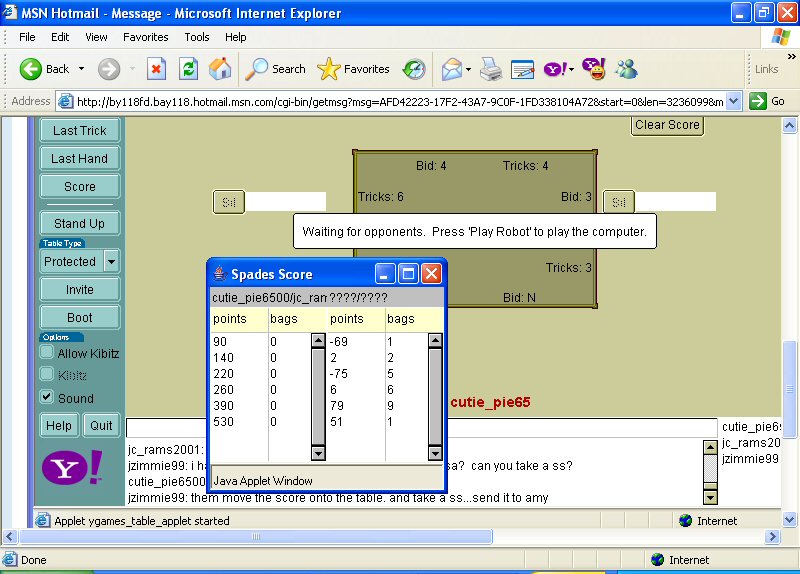Toggle the Kibitz checkbox
800x574 pixels.
47,375
